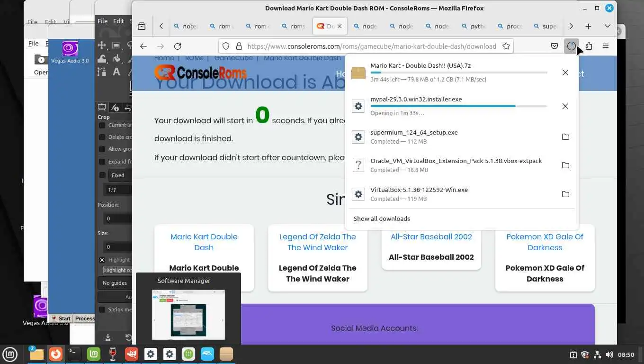Select GIMP Move tool
Viewport: 644px width, 364px height.
[x=102, y=45]
